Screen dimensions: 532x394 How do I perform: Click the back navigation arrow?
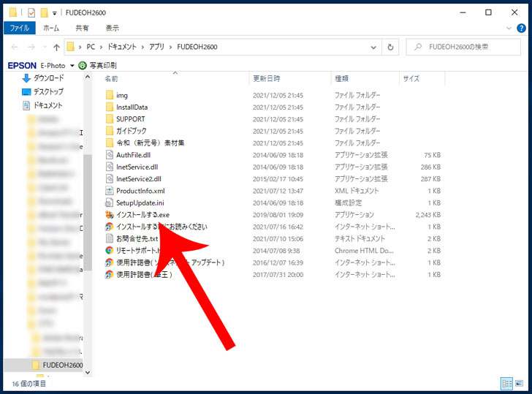(x=15, y=48)
